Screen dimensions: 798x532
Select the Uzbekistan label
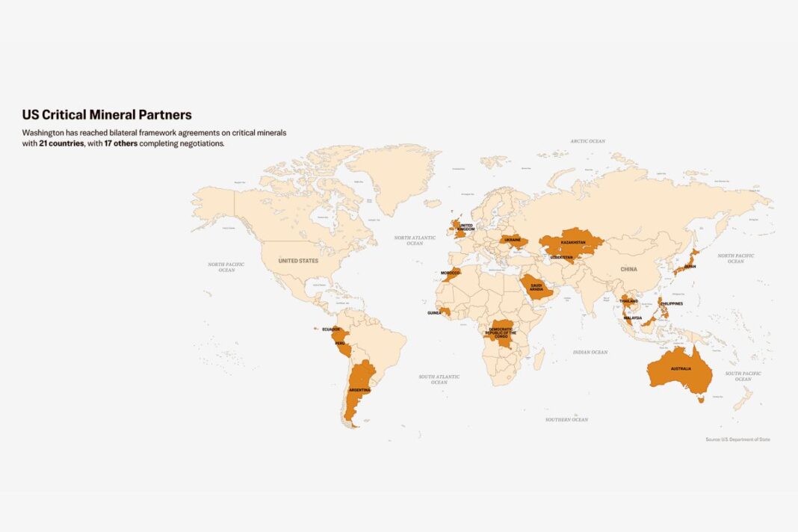[x=561, y=257]
